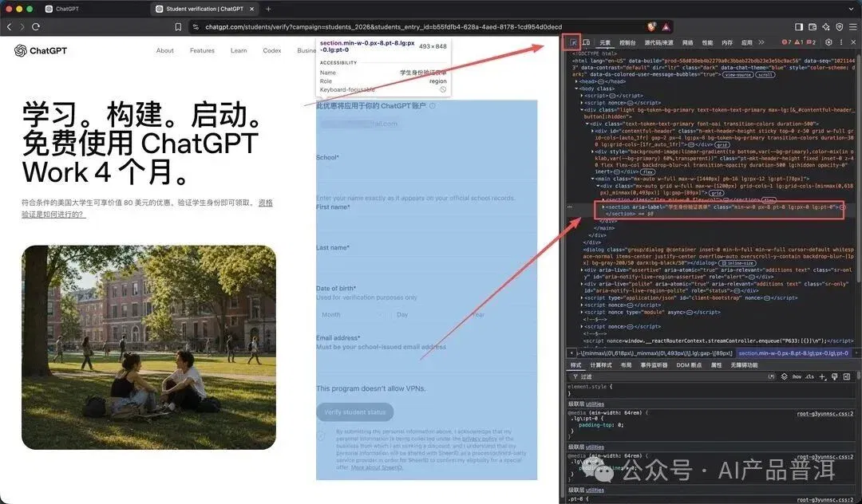This screenshot has height=504, width=862.
Task: Select the 内存 (Memory) DevTools tab
Action: pos(727,42)
